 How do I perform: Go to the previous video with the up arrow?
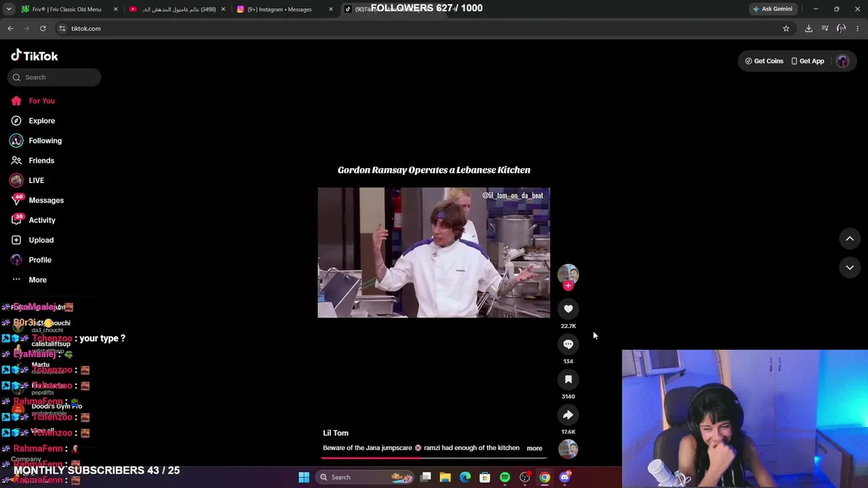(850, 239)
